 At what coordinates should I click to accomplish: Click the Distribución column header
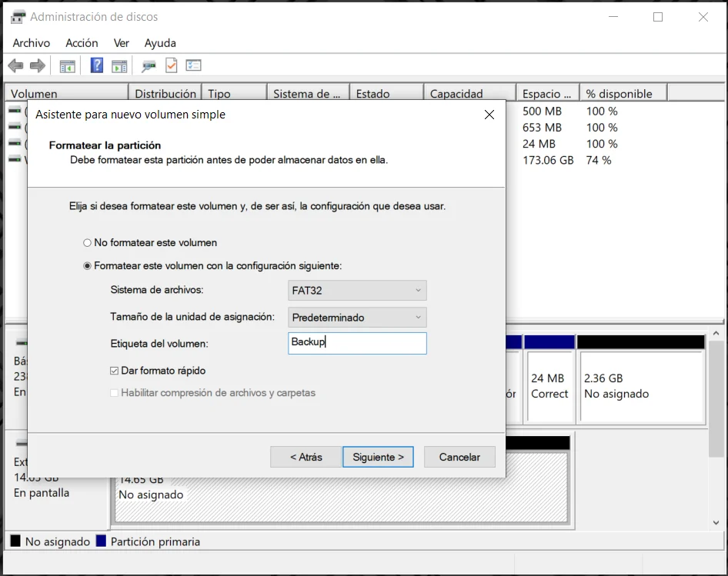[x=165, y=93]
